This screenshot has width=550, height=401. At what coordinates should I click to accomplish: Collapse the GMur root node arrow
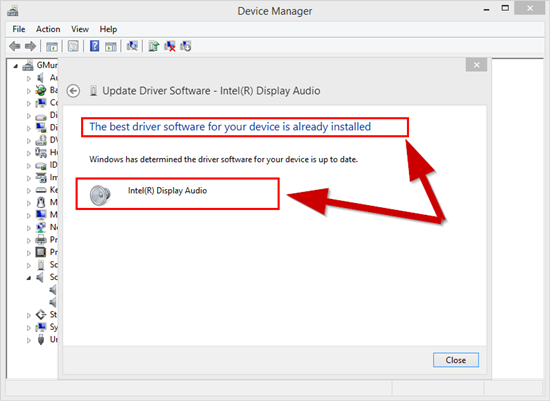[x=15, y=66]
